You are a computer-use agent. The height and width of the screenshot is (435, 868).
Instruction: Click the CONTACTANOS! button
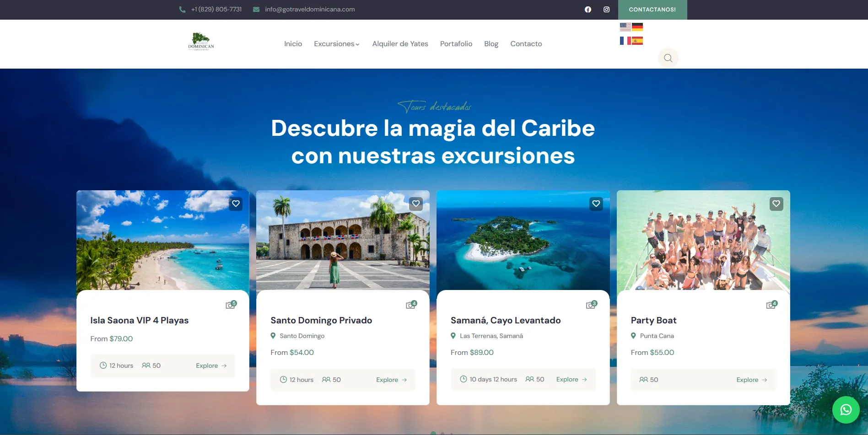[x=652, y=10]
